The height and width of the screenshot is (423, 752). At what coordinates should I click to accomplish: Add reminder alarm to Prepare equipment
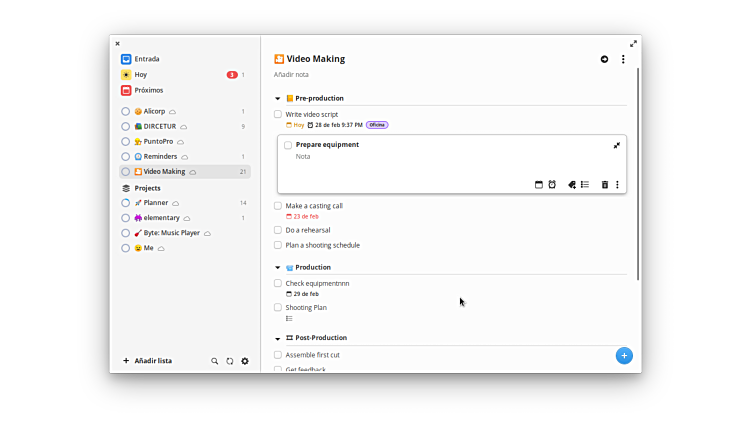[x=552, y=185]
